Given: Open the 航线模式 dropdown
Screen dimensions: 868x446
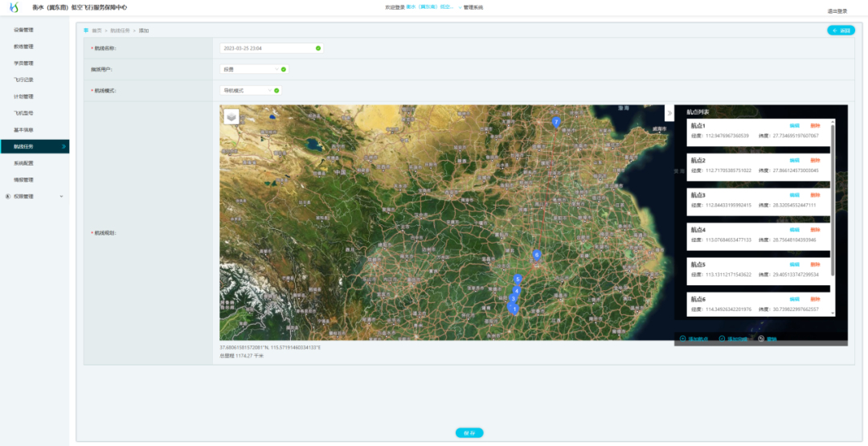Looking at the screenshot, I should pos(250,91).
